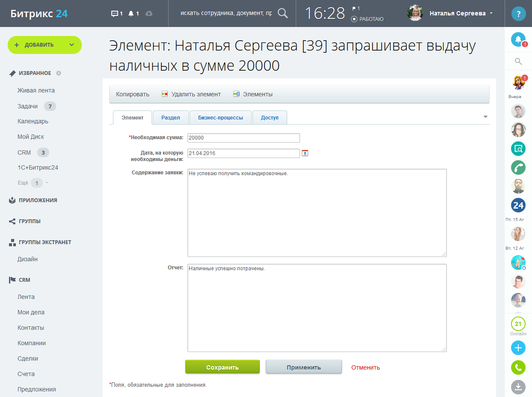Open Сделки in CRM section
This screenshot has height=397, width=532.
[28, 358]
